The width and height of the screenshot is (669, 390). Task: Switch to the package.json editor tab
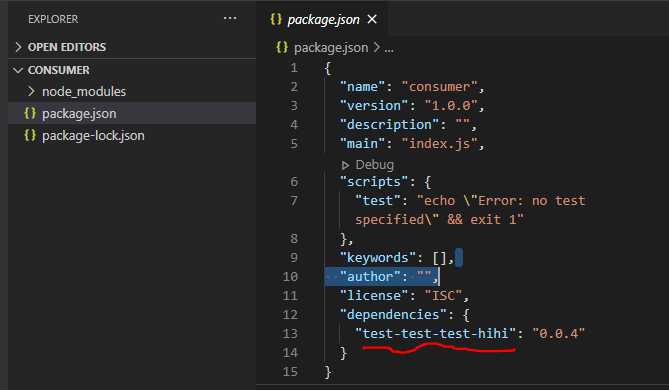click(x=323, y=20)
